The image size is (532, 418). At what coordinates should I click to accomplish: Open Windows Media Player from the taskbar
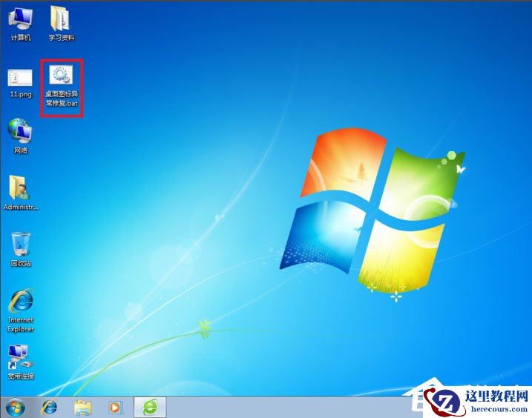point(115,408)
